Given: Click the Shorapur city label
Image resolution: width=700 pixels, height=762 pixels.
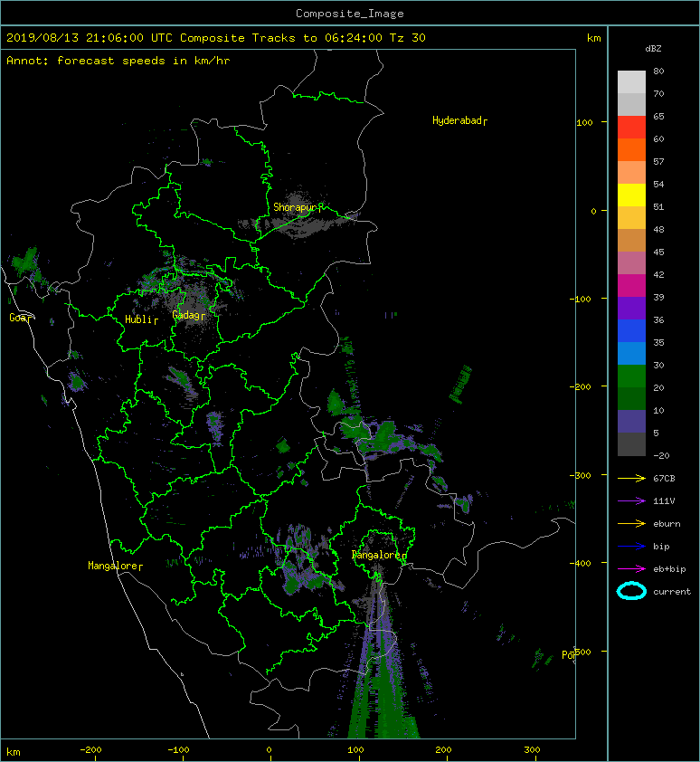Looking at the screenshot, I should (298, 207).
